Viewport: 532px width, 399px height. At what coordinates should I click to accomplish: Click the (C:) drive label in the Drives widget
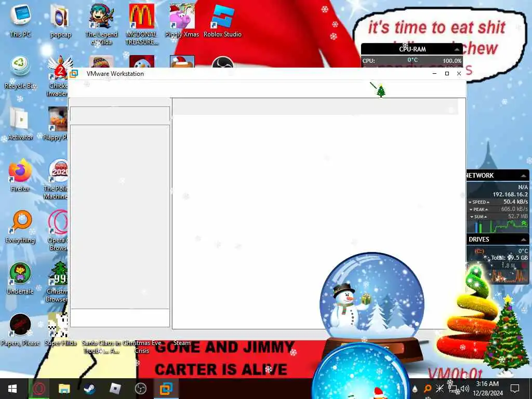click(x=480, y=251)
